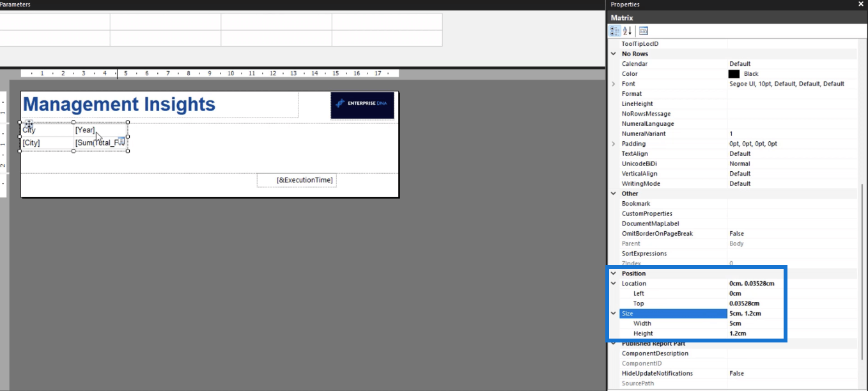This screenshot has width=868, height=391.
Task: Select the VerticalAlign property row
Action: [732, 174]
